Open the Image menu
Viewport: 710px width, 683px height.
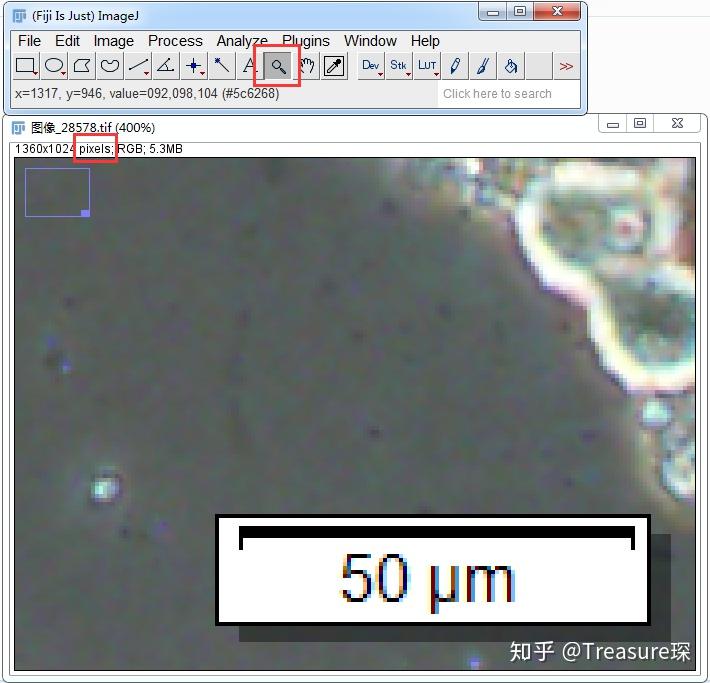coord(114,41)
